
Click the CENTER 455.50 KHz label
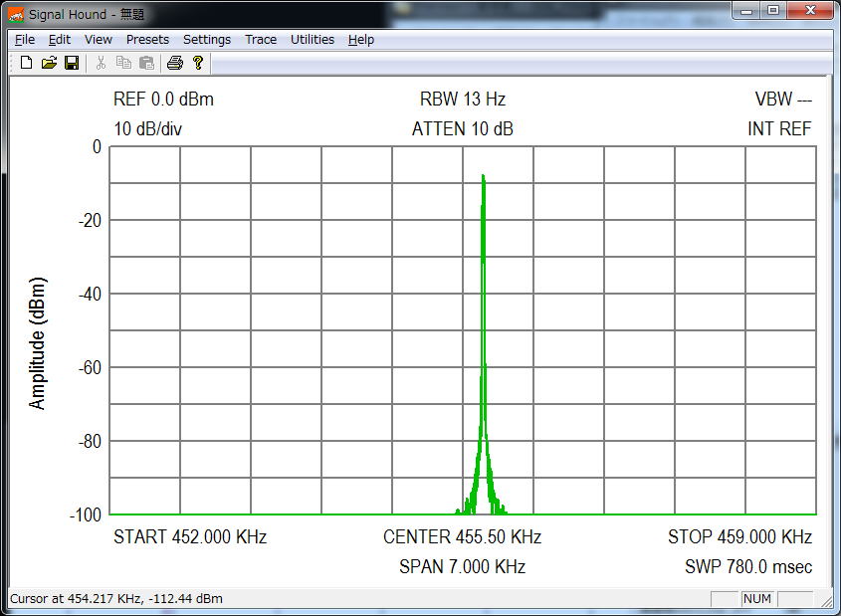click(x=463, y=536)
